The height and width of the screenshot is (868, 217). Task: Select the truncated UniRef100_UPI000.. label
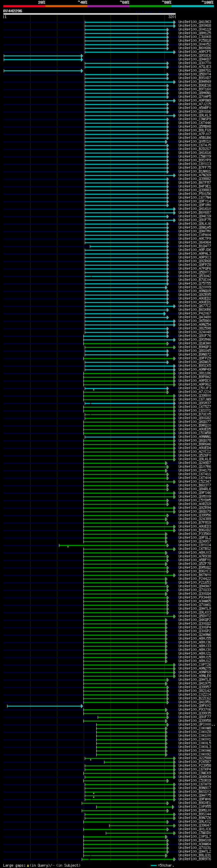pyautogui.click(x=197, y=725)
